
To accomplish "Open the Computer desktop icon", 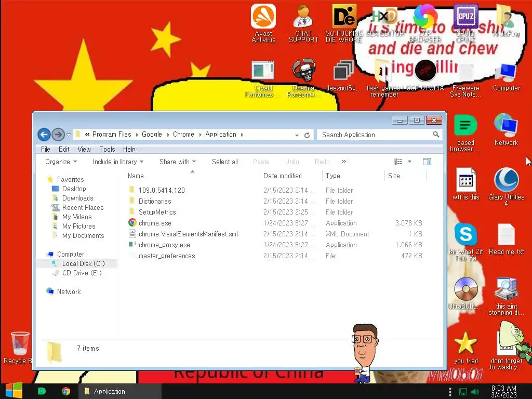I will click(x=506, y=77).
